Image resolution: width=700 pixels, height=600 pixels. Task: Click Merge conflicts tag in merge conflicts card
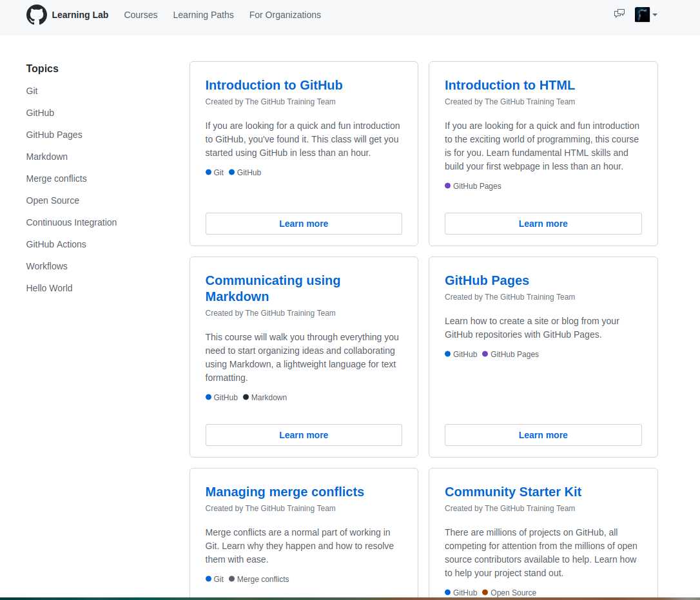(258, 579)
